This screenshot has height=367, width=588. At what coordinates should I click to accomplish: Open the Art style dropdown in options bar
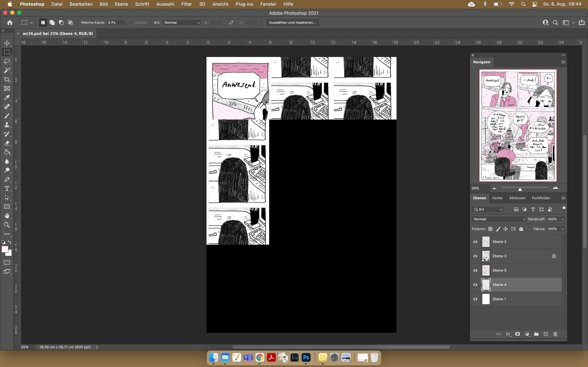(181, 23)
